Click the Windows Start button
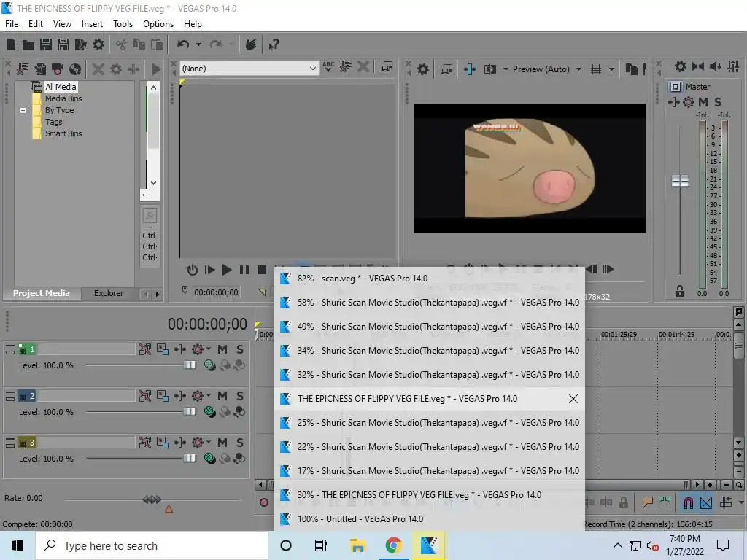 coord(18,545)
